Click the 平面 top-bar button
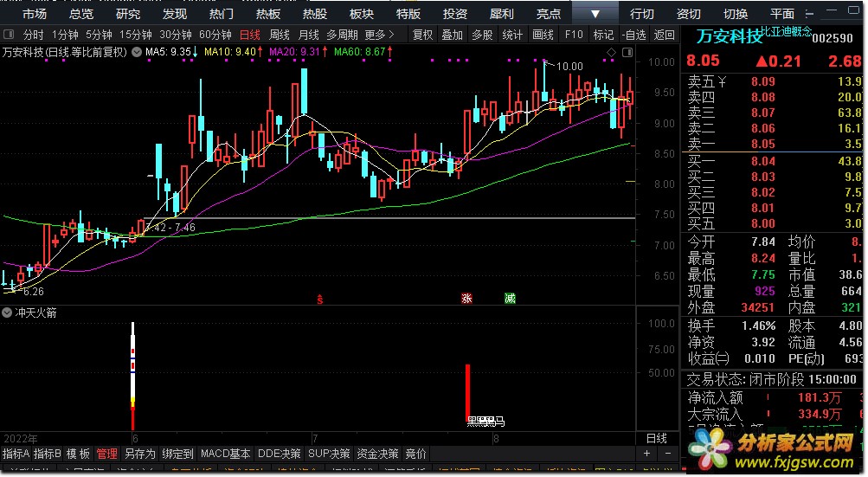This screenshot has height=477, width=868. tap(781, 14)
